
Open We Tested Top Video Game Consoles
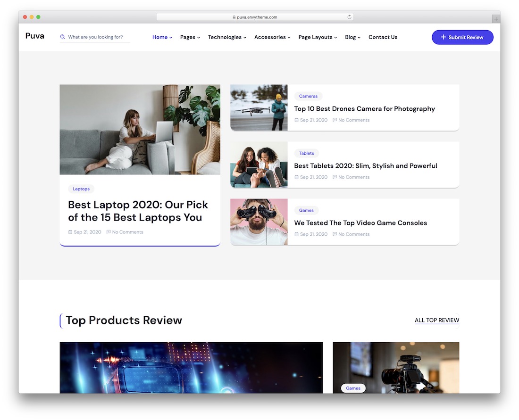pyautogui.click(x=360, y=223)
